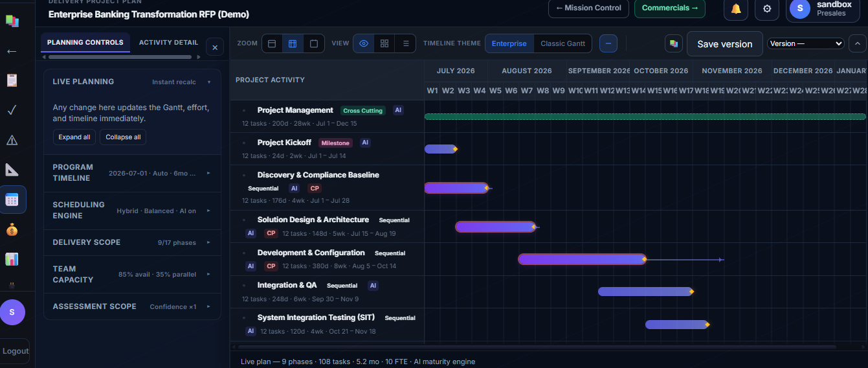This screenshot has width=868, height=368.
Task: Click the purple S avatar in sidebar
Action: pos(12,312)
